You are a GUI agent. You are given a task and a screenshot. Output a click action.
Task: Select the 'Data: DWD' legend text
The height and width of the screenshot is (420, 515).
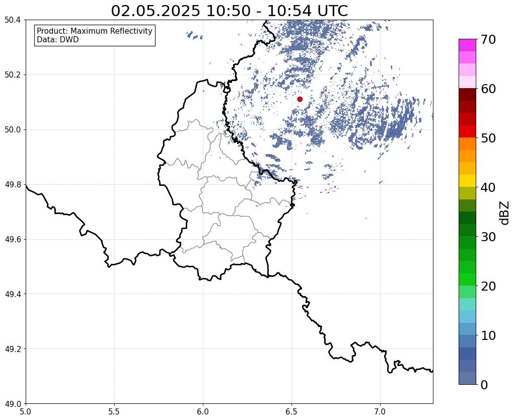[58, 40]
